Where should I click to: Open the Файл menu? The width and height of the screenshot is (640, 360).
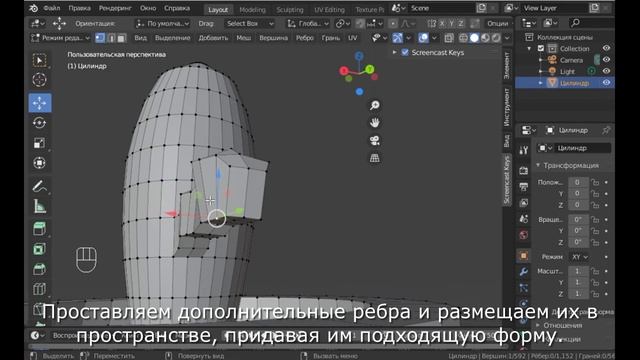pos(51,8)
